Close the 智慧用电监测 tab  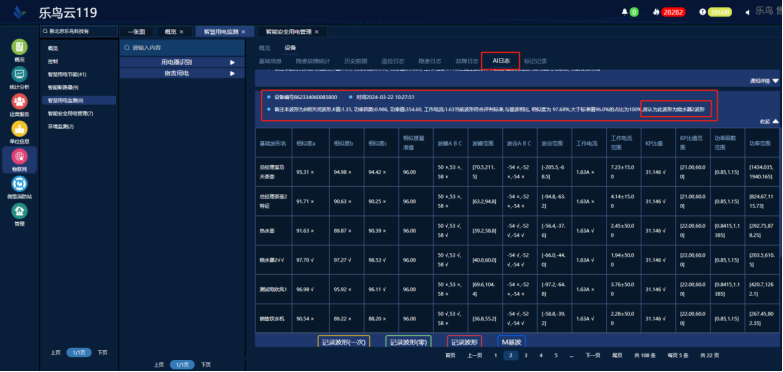click(243, 31)
